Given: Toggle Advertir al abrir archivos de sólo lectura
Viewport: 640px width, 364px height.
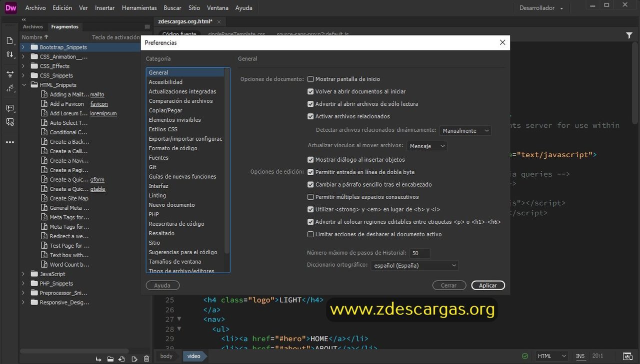Looking at the screenshot, I should pos(310,104).
